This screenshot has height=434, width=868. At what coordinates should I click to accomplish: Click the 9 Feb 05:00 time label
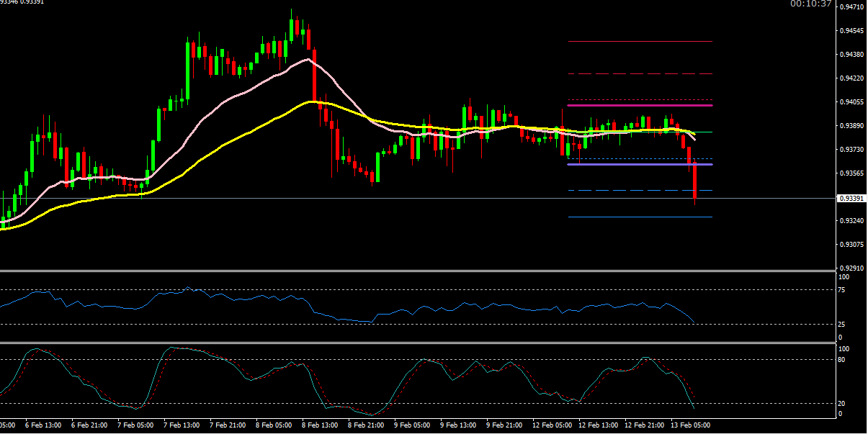coord(412,425)
